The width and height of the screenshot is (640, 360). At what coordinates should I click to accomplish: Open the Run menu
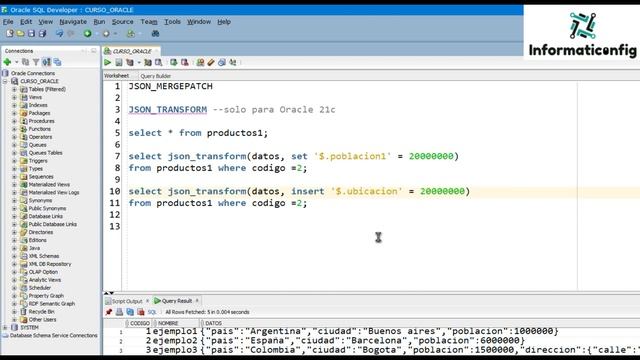coord(99,22)
